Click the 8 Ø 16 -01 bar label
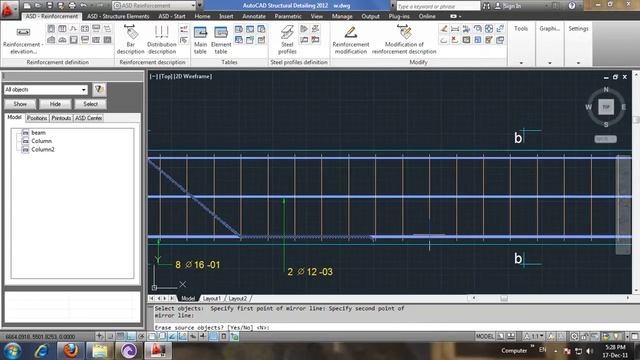 coord(198,264)
